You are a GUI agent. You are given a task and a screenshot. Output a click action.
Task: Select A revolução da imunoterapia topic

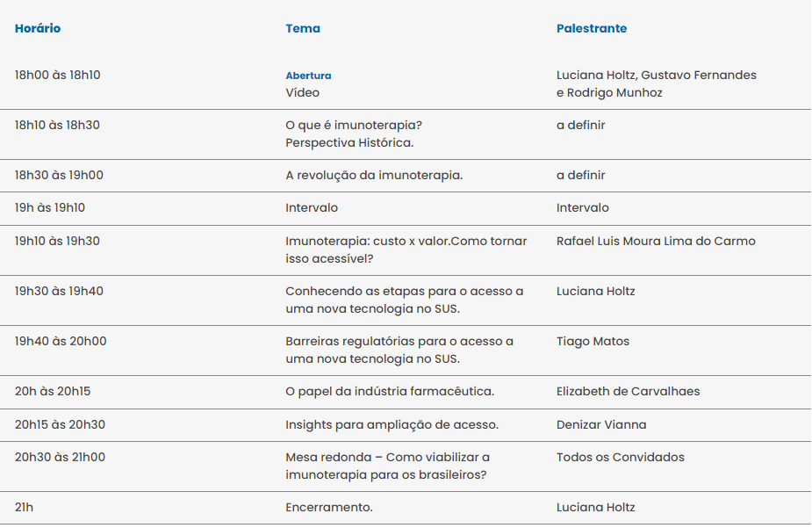[x=374, y=175]
